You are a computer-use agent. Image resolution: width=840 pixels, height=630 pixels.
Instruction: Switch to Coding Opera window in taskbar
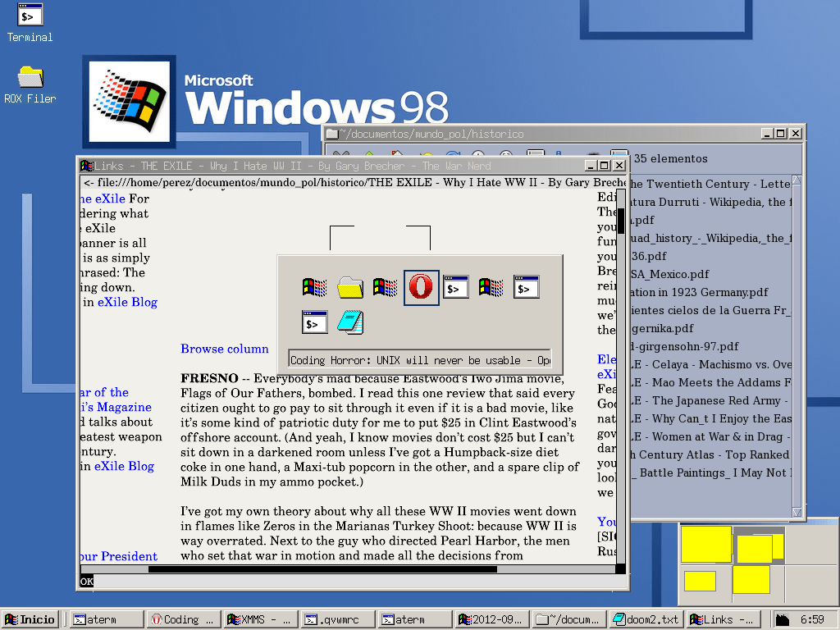point(183,619)
